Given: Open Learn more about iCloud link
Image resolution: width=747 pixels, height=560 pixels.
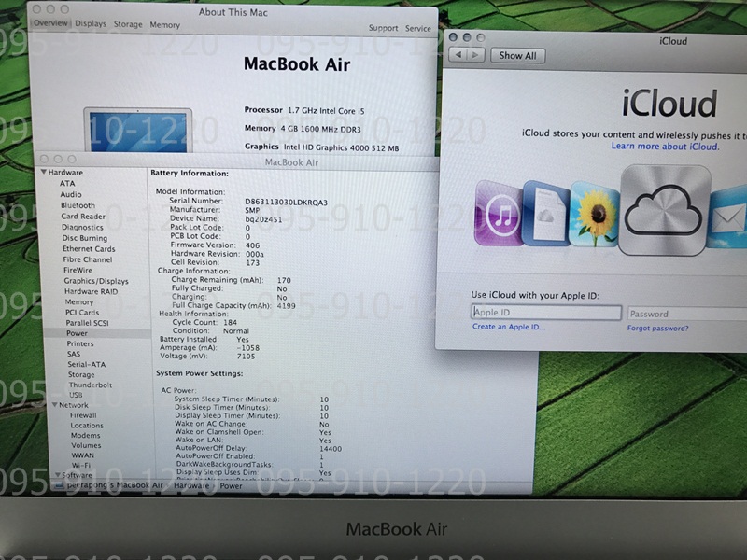Looking at the screenshot, I should click(665, 147).
